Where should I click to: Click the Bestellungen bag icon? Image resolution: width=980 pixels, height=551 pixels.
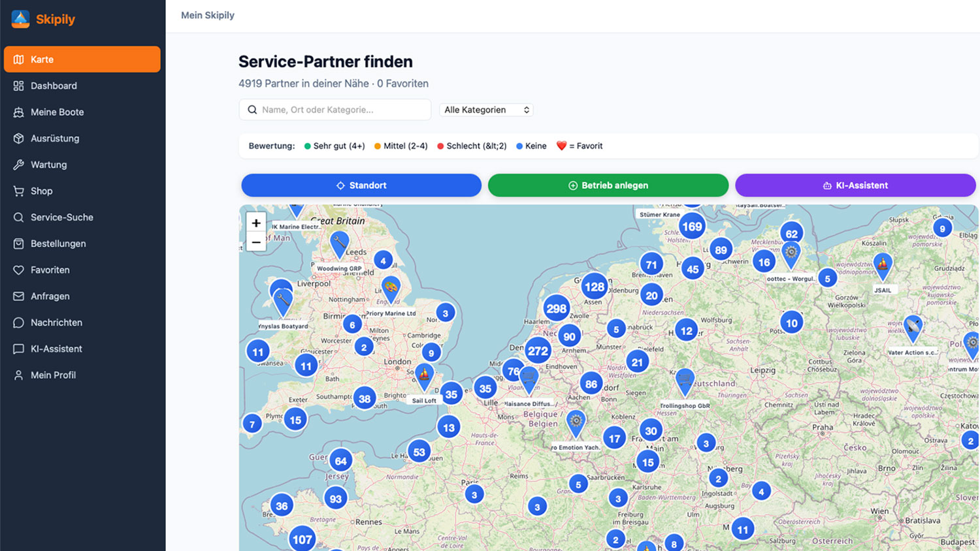[x=18, y=244]
